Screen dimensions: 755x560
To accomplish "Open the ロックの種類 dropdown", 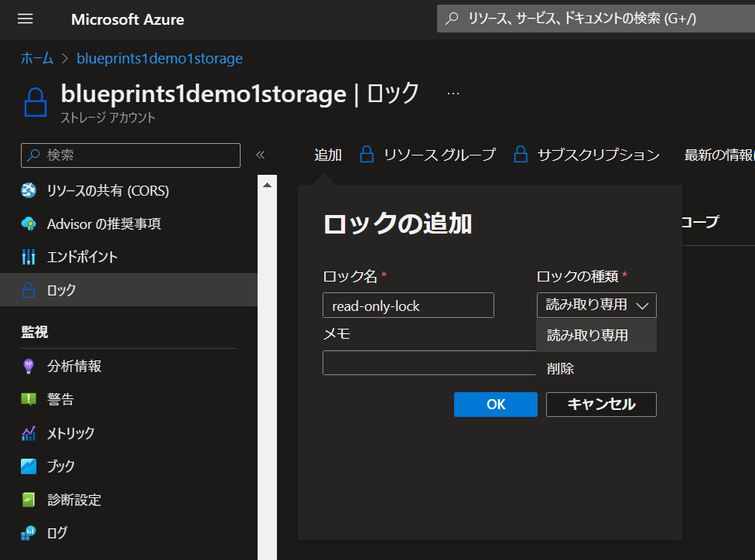I will [596, 305].
